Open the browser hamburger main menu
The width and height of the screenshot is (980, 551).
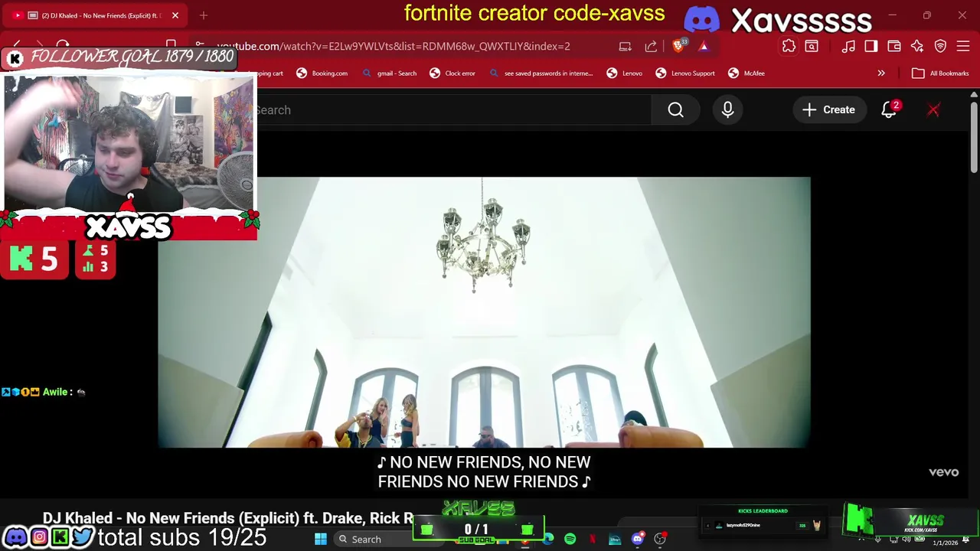click(x=963, y=47)
